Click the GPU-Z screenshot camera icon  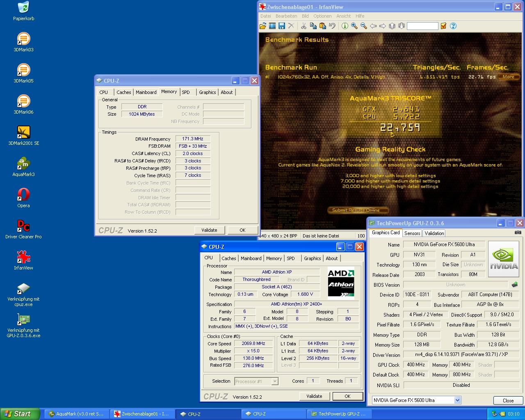pos(518,232)
